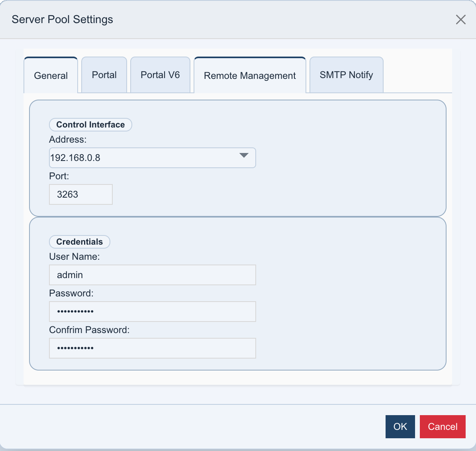Click inside the Port field

point(80,194)
